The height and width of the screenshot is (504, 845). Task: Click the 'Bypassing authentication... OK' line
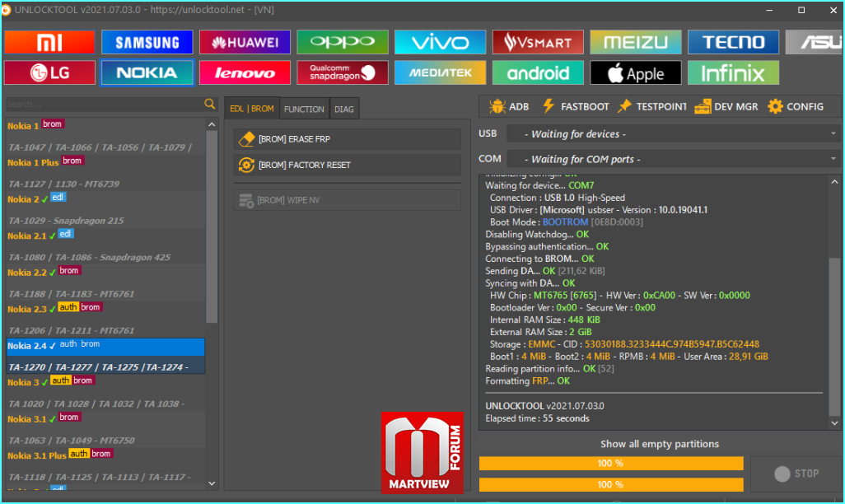(x=547, y=246)
